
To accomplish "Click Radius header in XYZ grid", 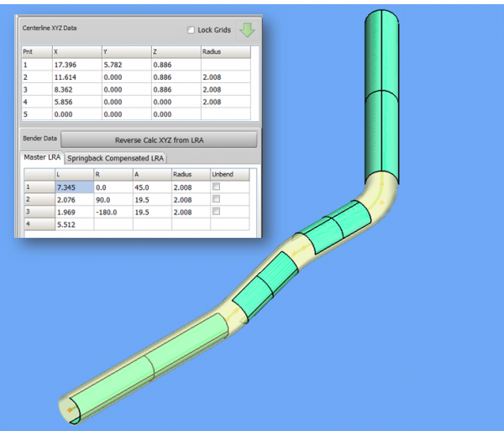I will click(226, 52).
